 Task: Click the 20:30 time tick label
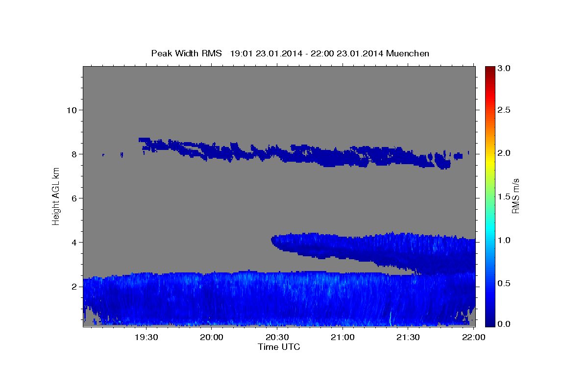pyautogui.click(x=277, y=337)
